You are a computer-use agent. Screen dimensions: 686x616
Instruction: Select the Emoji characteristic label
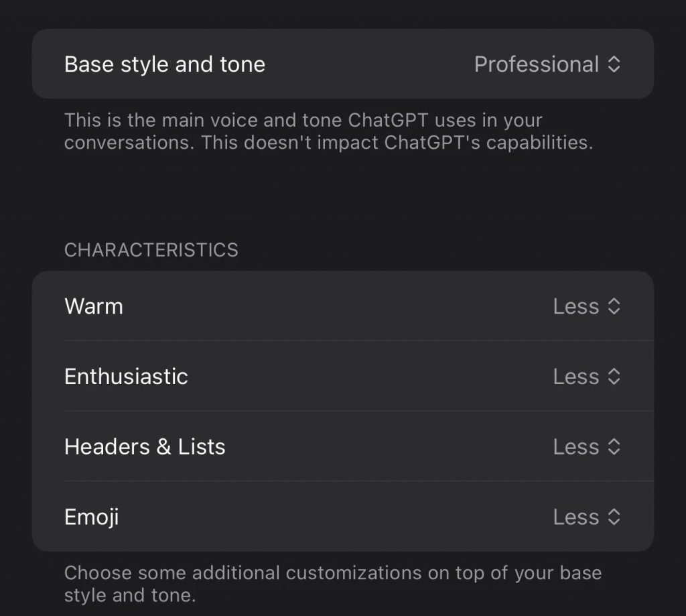coord(92,517)
